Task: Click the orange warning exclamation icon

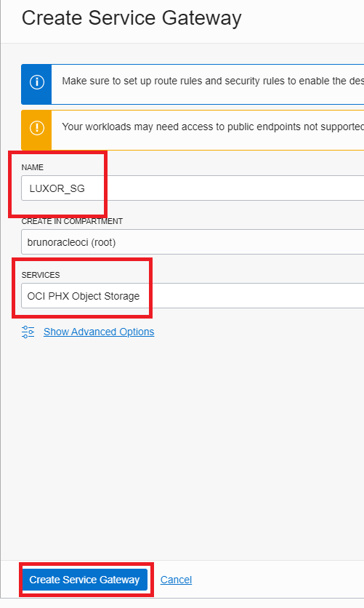Action: pyautogui.click(x=37, y=128)
